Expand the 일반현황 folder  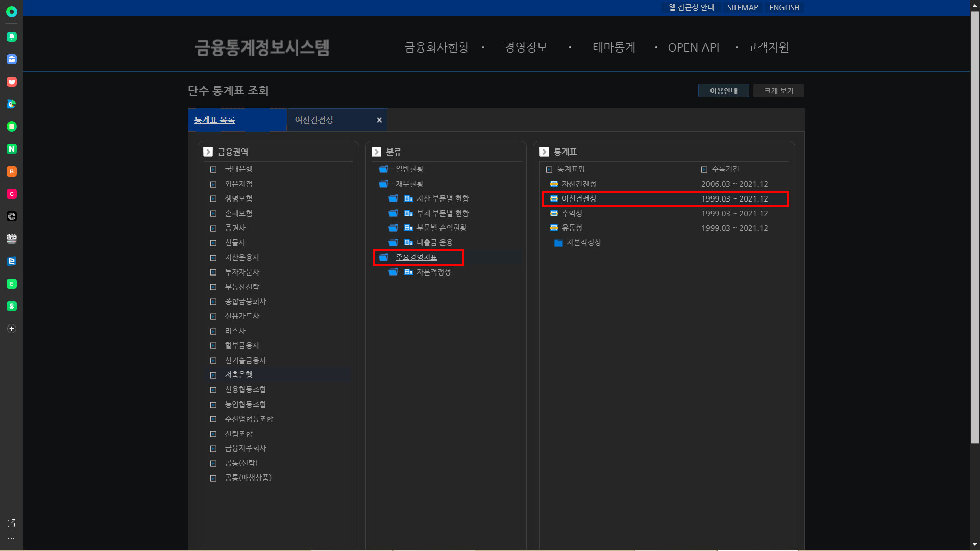pyautogui.click(x=384, y=169)
